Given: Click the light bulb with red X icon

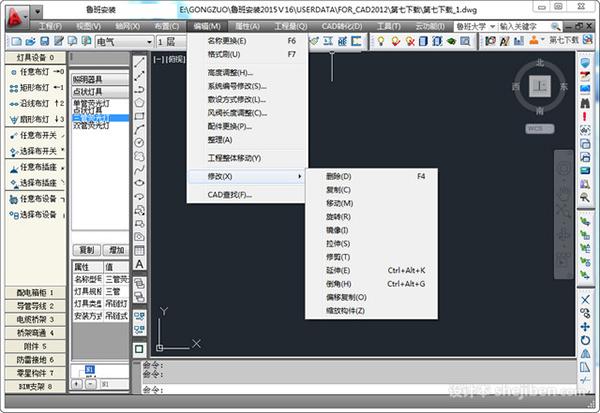Looking at the screenshot, I should point(410,41).
